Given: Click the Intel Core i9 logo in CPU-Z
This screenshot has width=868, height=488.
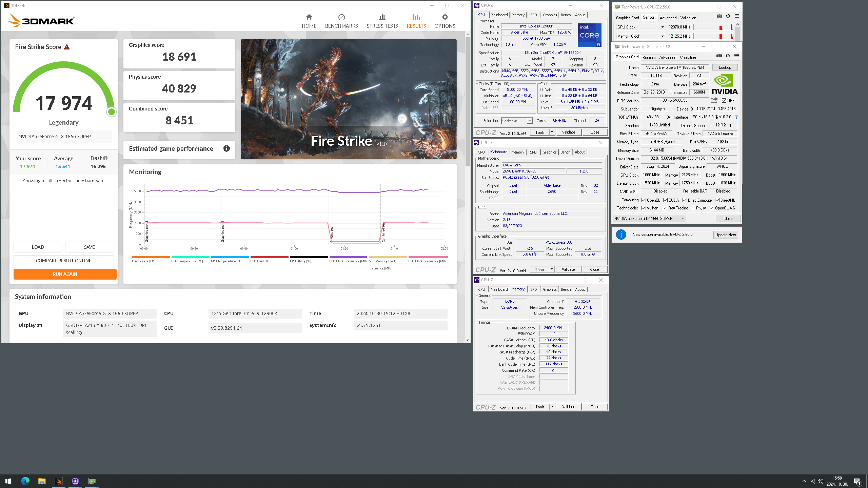Looking at the screenshot, I should [x=590, y=35].
